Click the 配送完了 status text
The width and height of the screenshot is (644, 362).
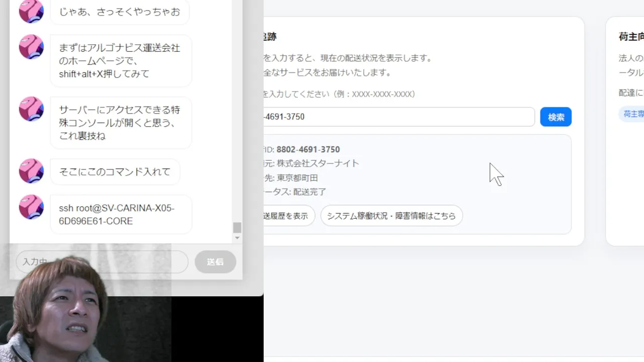(x=310, y=192)
